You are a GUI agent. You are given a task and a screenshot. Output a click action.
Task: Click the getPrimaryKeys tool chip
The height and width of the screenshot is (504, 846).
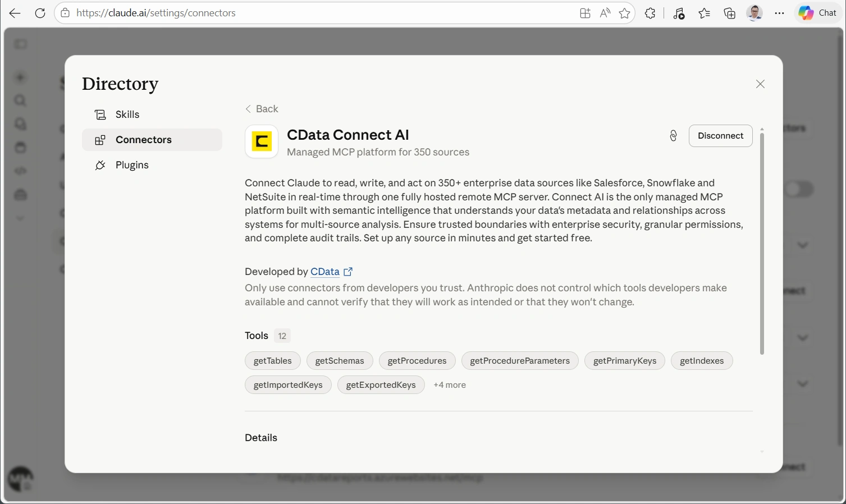click(x=625, y=361)
